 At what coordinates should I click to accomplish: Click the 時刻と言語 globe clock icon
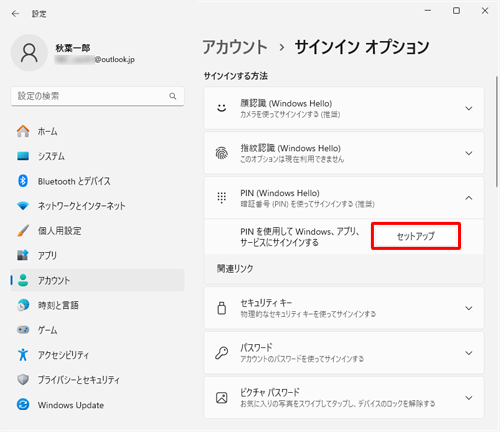(x=23, y=305)
